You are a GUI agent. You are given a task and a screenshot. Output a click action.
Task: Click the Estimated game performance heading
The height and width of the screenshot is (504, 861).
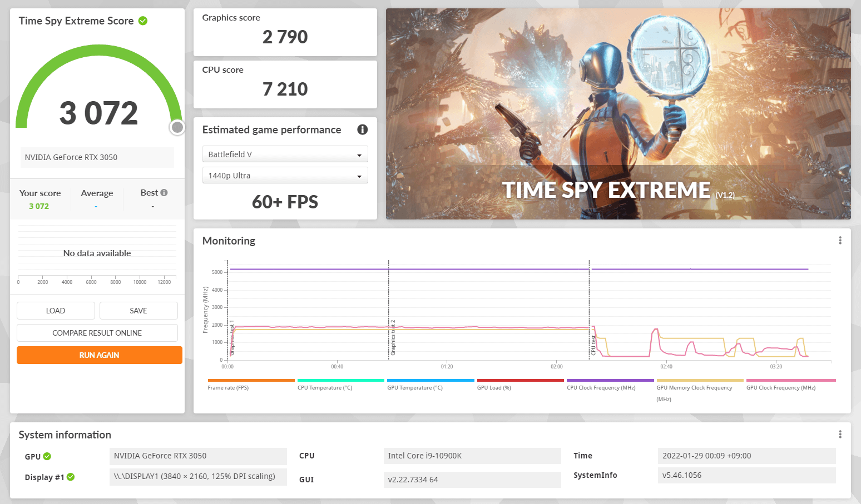click(x=272, y=130)
